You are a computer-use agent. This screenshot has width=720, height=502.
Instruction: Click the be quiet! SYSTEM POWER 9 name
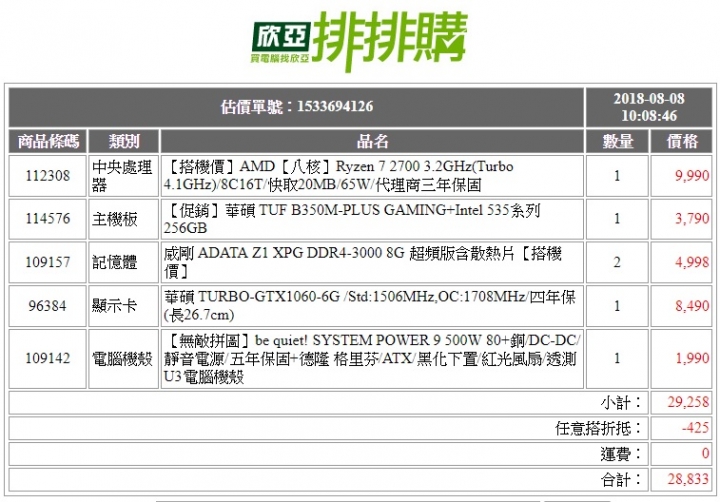pos(372,358)
